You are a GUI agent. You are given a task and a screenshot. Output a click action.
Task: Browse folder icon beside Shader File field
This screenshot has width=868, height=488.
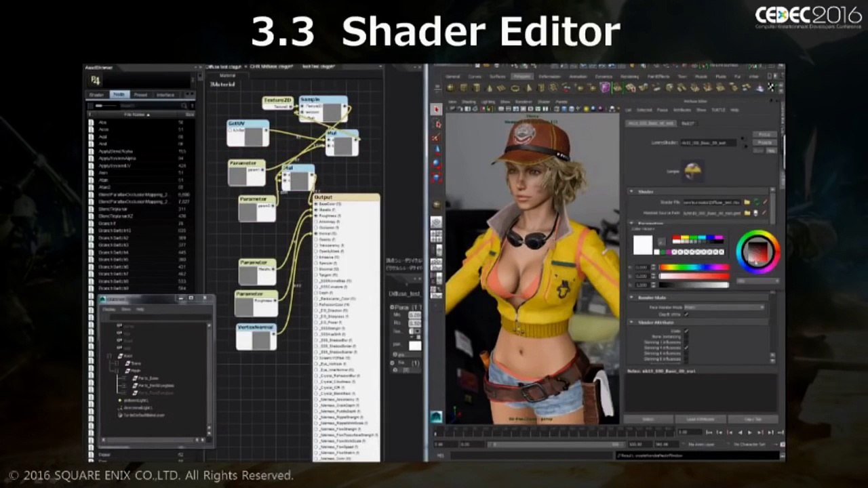(747, 202)
